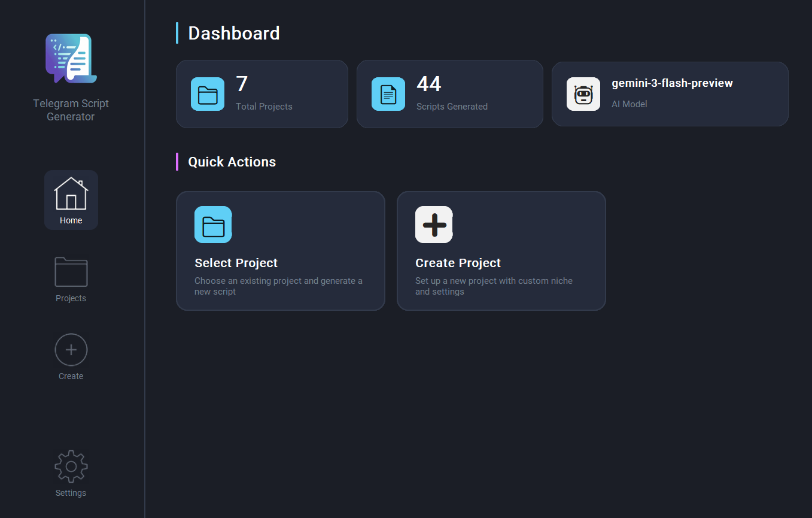Click the Settings label in the sidebar

[71, 492]
